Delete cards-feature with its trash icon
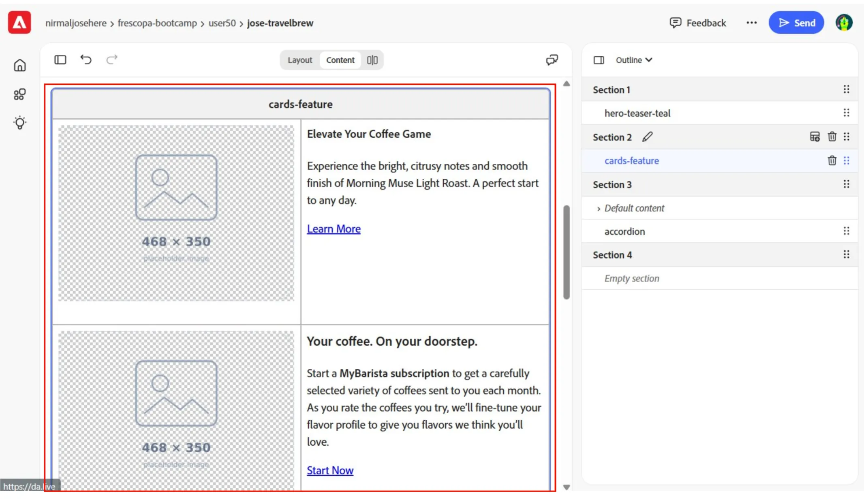Image resolution: width=868 pixels, height=500 pixels. [832, 160]
